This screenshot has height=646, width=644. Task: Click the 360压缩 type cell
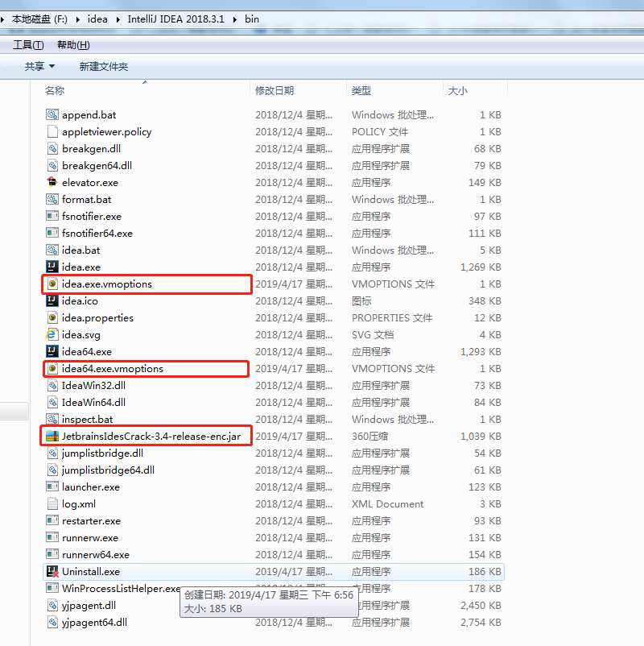pyautogui.click(x=369, y=437)
